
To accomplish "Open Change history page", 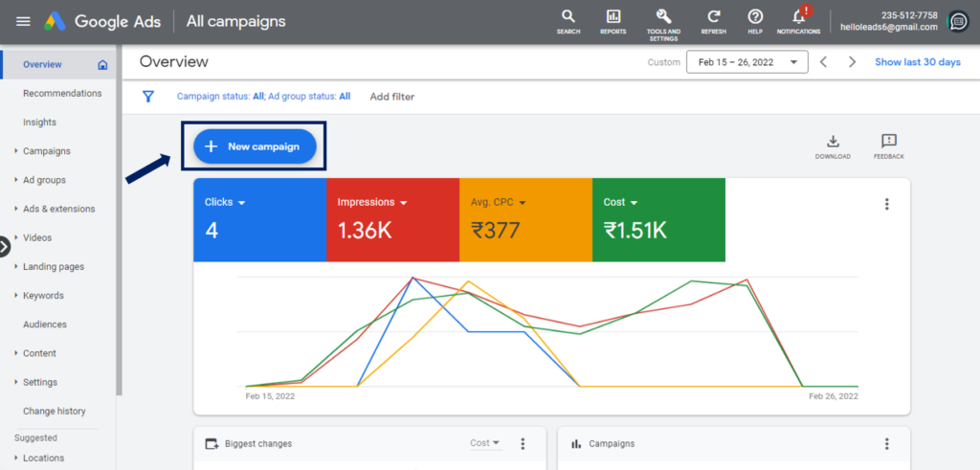I will [55, 412].
